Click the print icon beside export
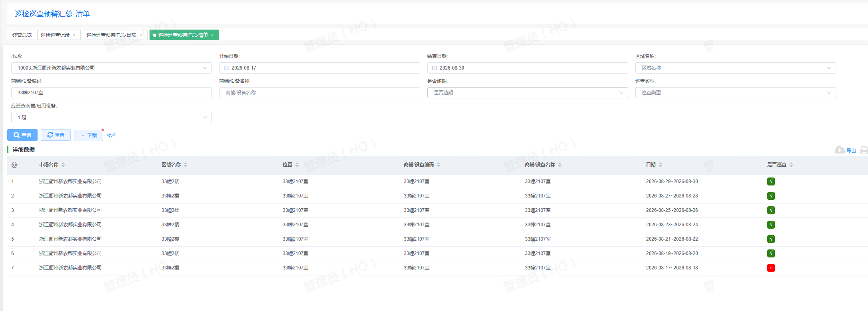 (x=864, y=150)
